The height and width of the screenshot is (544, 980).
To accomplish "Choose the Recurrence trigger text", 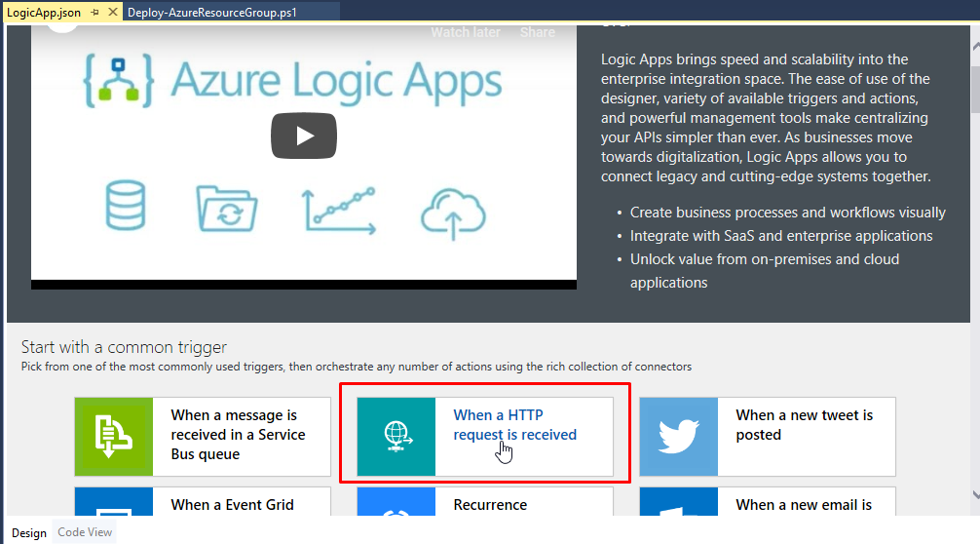I will point(490,505).
